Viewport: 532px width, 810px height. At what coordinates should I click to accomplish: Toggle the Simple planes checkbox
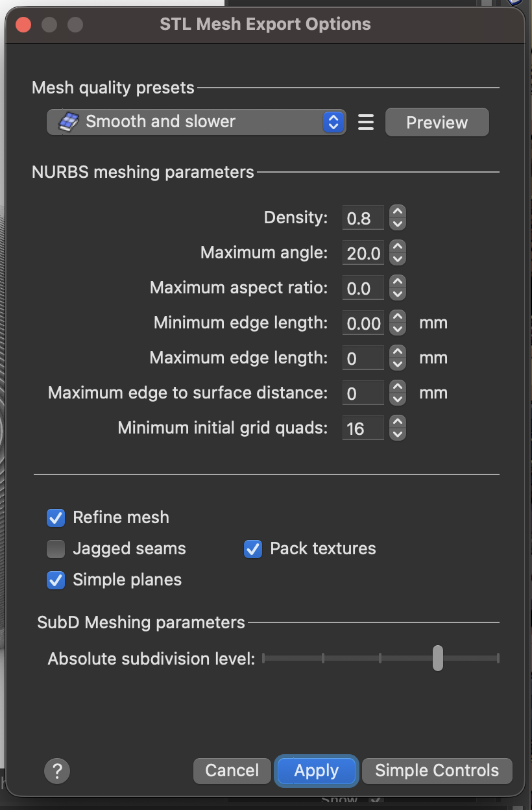click(56, 580)
